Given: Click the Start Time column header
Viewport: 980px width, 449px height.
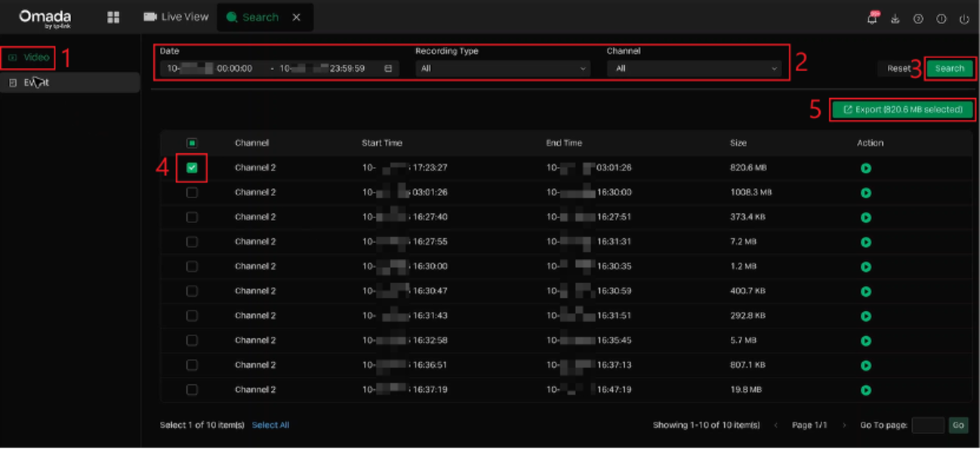Looking at the screenshot, I should pyautogui.click(x=382, y=143).
